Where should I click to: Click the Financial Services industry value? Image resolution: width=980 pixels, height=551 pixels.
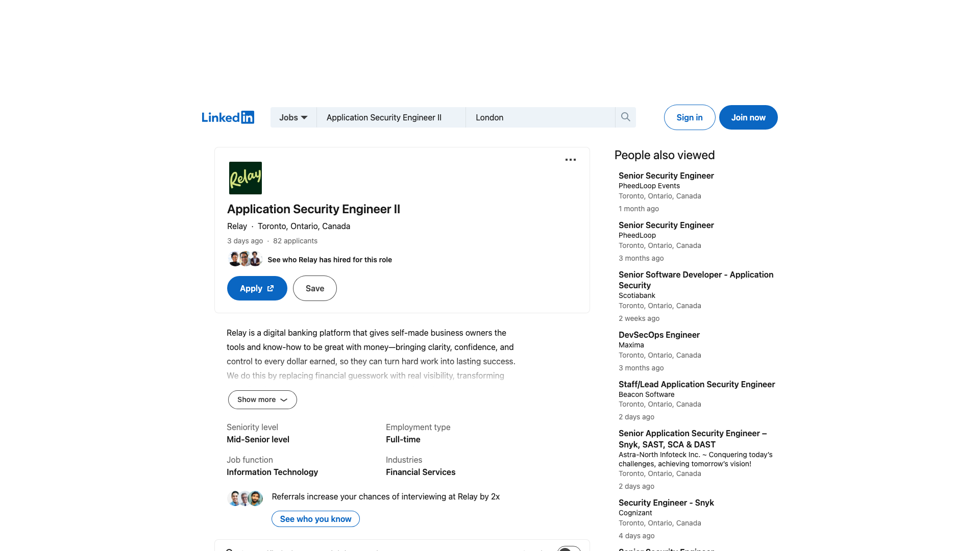(x=421, y=472)
